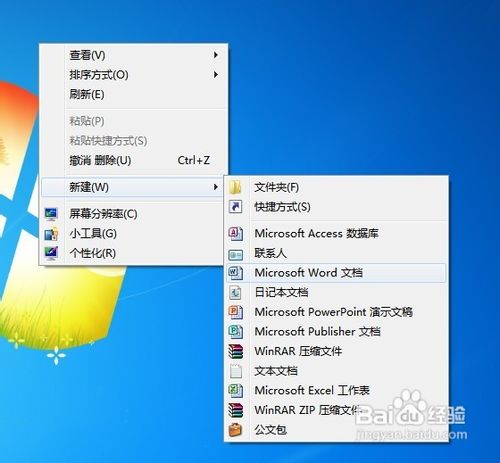The image size is (500, 463).
Task: Choose 刷新(E) to refresh desktop
Action: click(133, 94)
